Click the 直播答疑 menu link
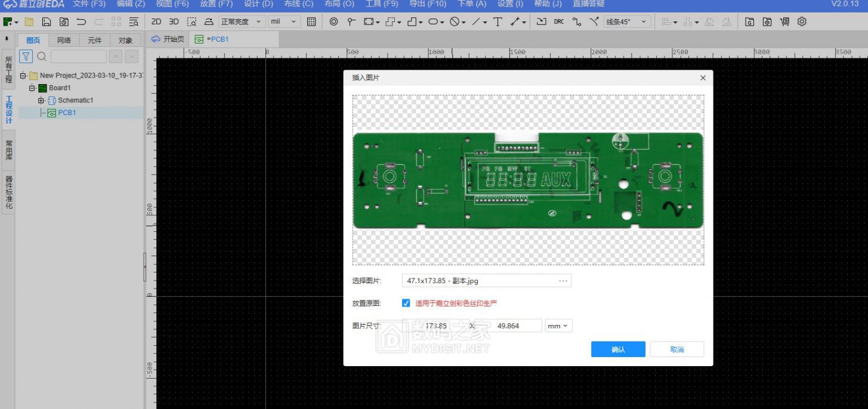868x409 pixels. pyautogui.click(x=588, y=4)
